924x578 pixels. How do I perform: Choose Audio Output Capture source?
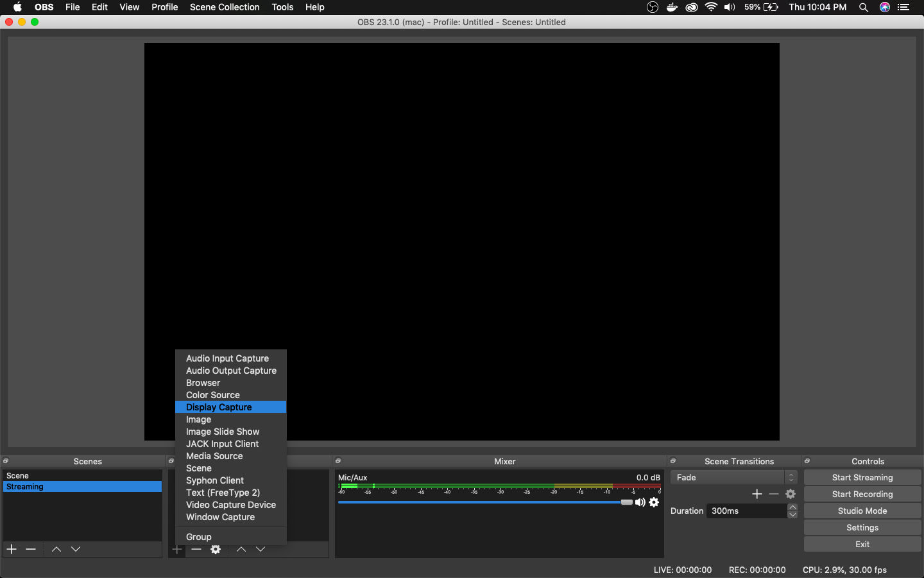pos(230,371)
